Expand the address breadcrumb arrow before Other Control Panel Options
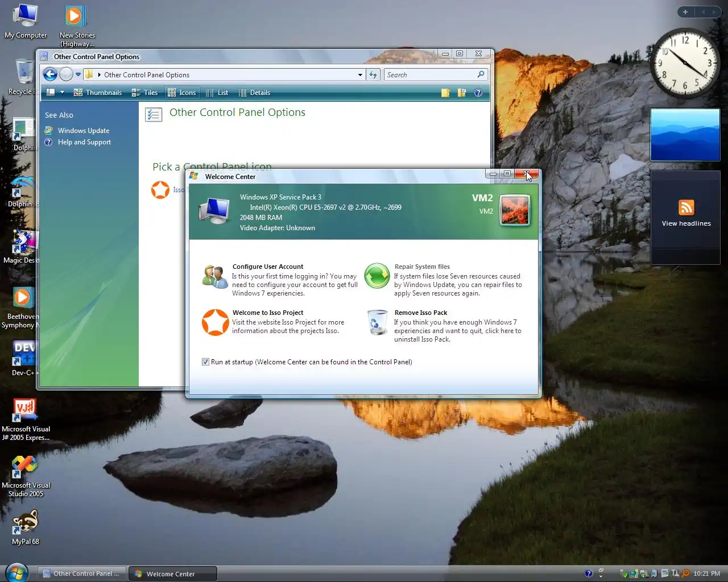The image size is (728, 582). 100,74
